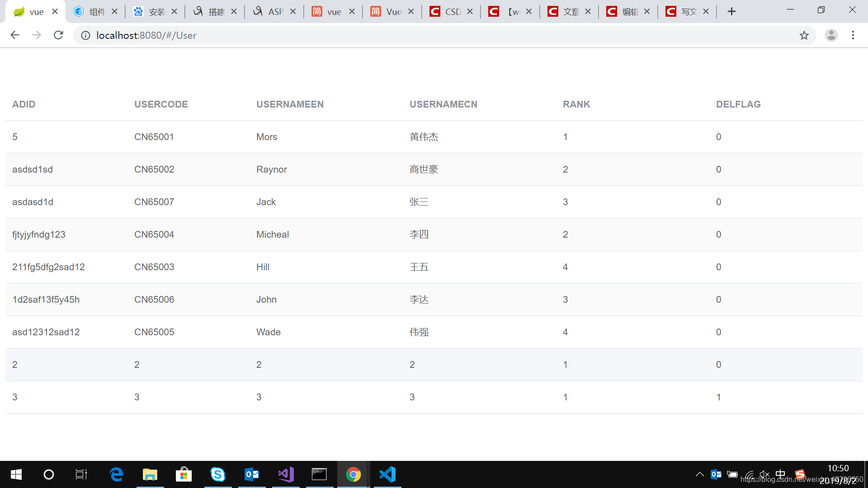Image resolution: width=868 pixels, height=488 pixels.
Task: Open the Chrome profile avatar
Action: click(831, 35)
